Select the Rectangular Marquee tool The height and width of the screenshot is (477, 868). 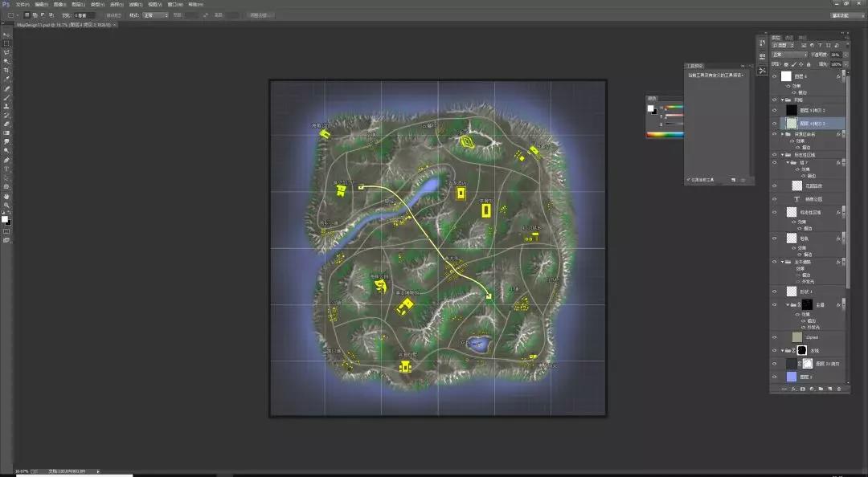tap(6, 43)
